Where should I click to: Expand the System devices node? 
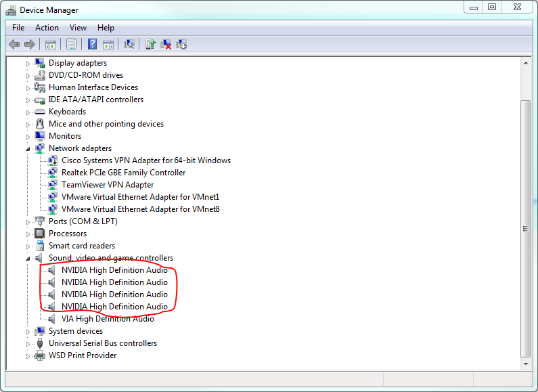point(28,332)
